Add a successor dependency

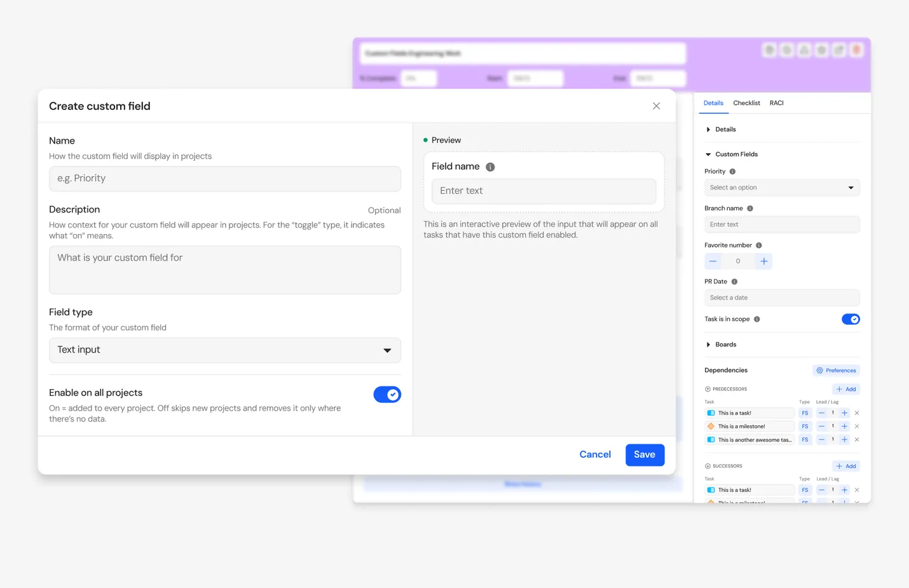[x=846, y=466]
